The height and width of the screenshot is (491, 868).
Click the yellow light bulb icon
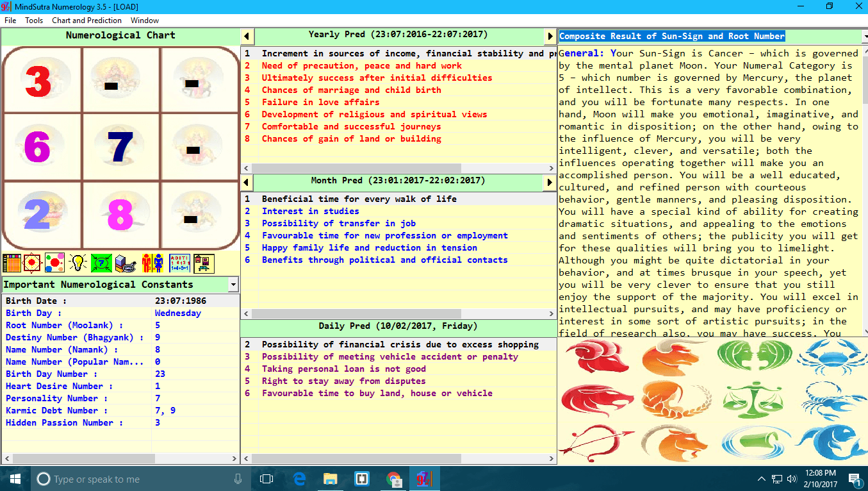pyautogui.click(x=78, y=263)
